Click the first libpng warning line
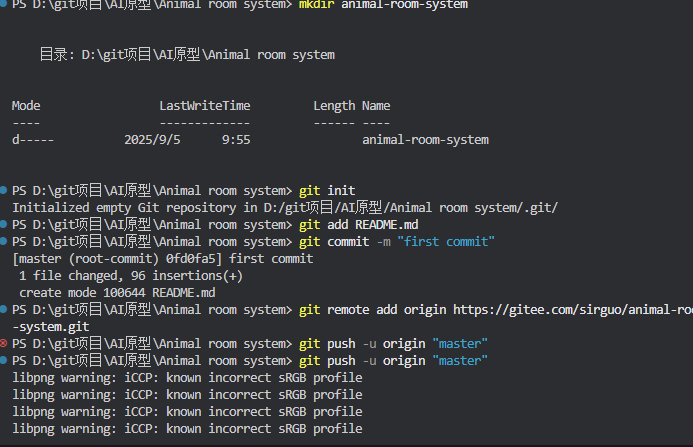 coord(187,378)
